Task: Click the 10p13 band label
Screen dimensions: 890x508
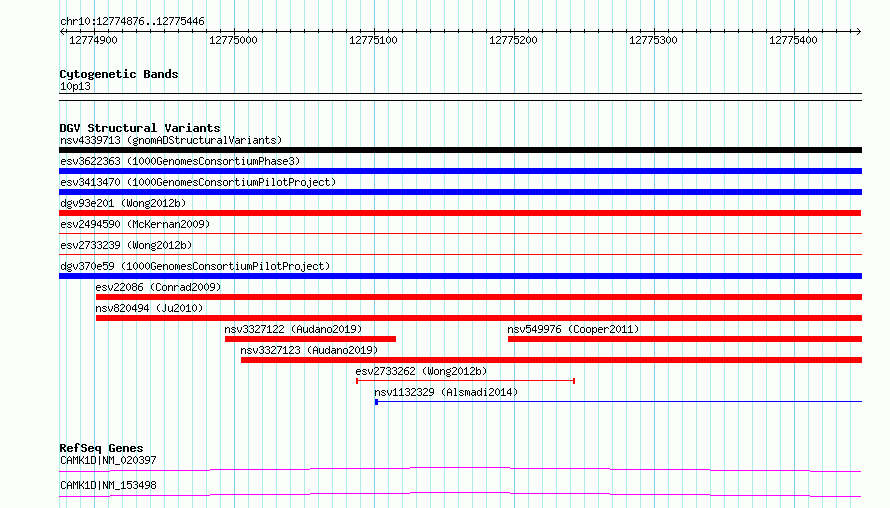Action: tap(75, 86)
